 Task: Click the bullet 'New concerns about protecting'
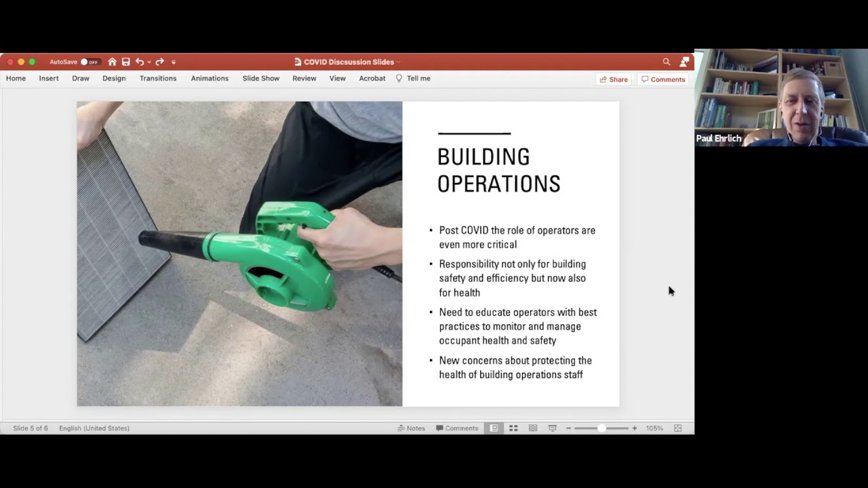(515, 367)
